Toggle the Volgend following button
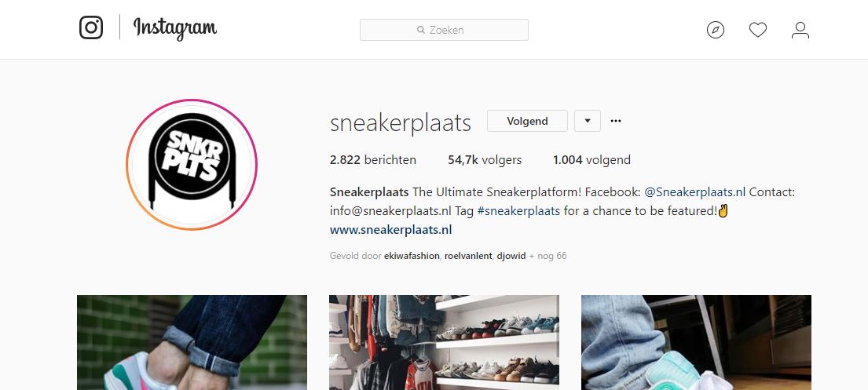 (527, 121)
